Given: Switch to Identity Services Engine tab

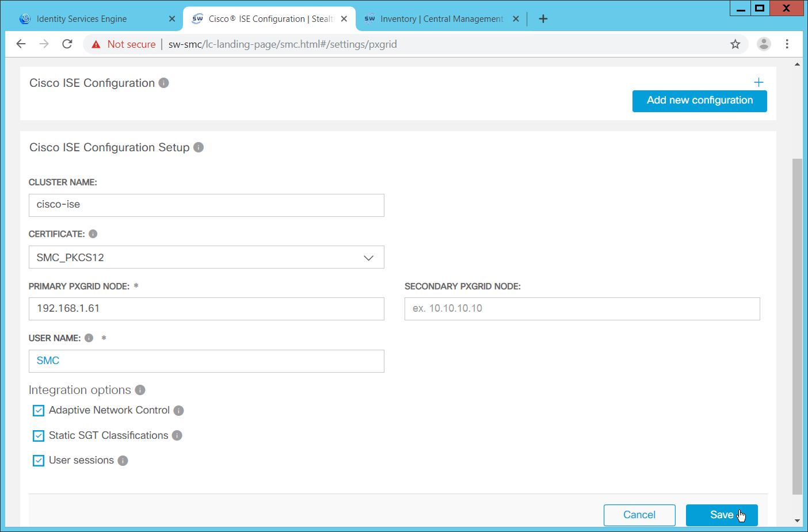Looking at the screenshot, I should [82, 19].
